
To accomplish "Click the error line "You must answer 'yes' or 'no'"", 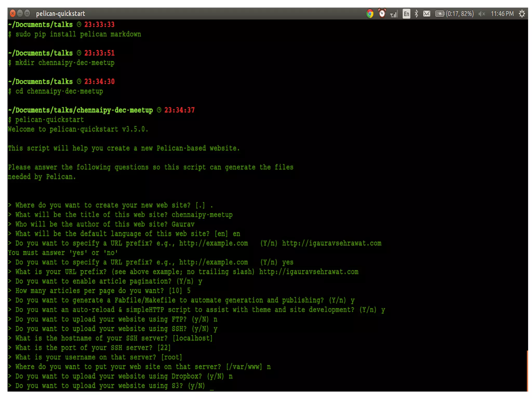I will click(x=63, y=253).
